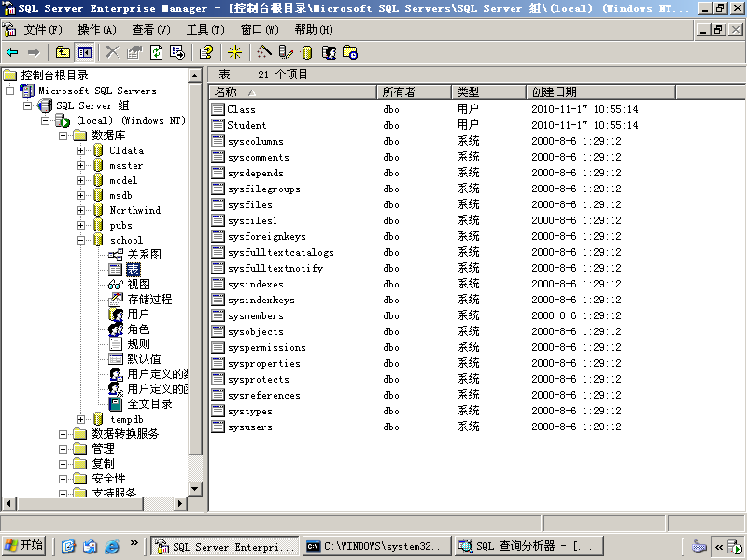Select the 规则 (Rules) tree node
Image resolution: width=747 pixels, height=560 pixels.
(138, 344)
